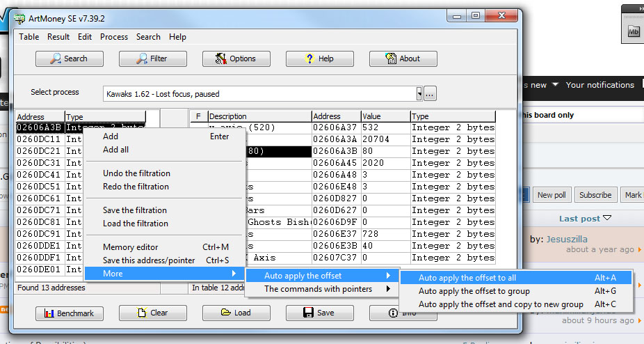Click the Help question mark icon

[309, 58]
